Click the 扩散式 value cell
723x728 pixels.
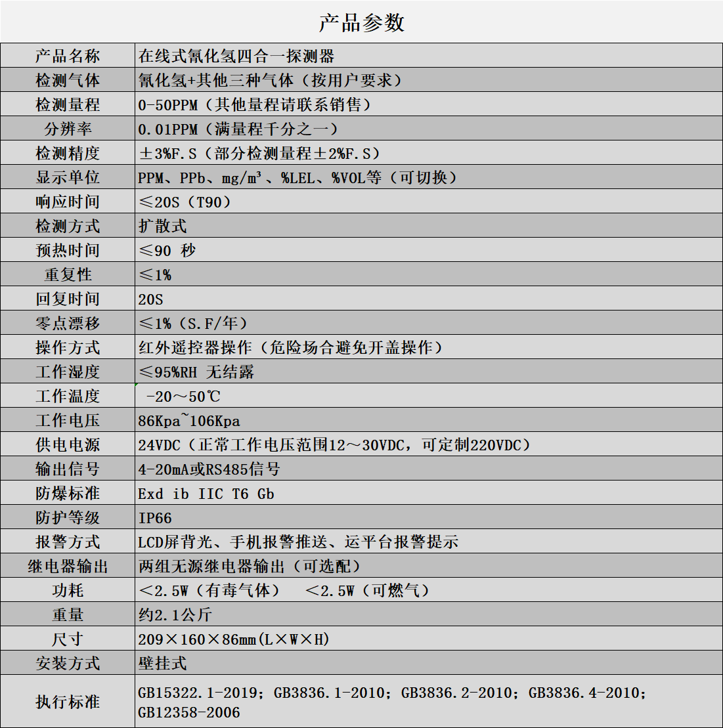[429, 226]
